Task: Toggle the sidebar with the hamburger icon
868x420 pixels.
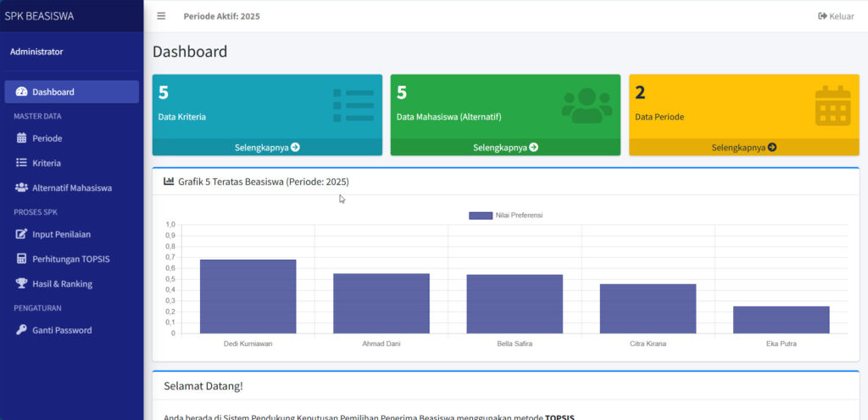Action: [x=161, y=16]
